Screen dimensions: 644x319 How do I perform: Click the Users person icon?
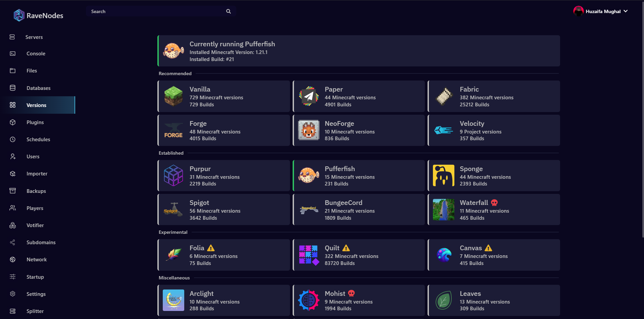coord(13,157)
